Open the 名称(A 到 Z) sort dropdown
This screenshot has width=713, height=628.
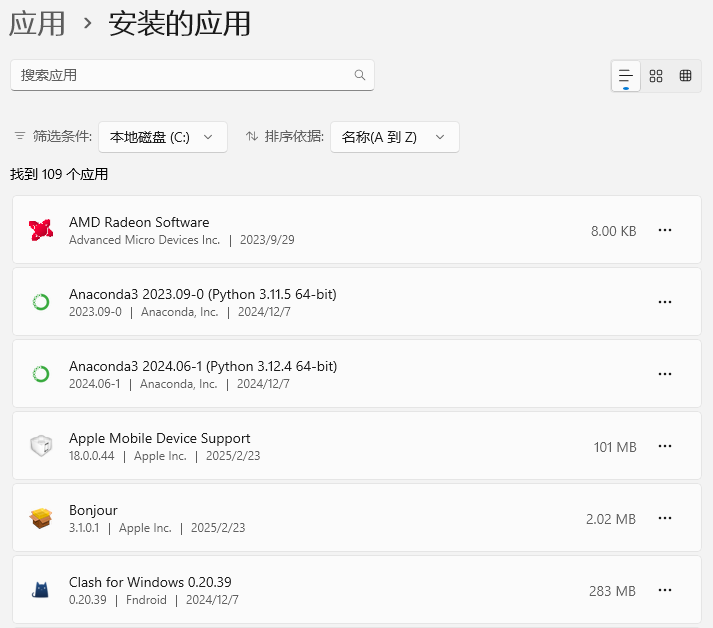pos(394,137)
